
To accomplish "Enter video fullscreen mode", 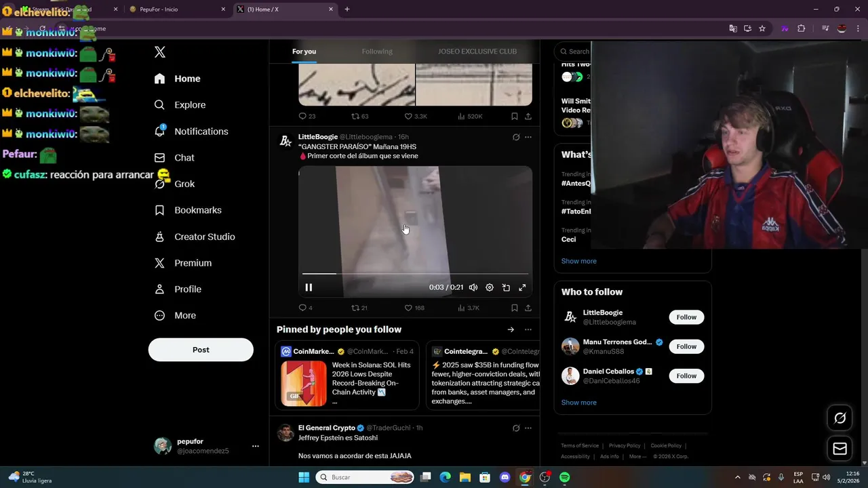I will point(522,287).
